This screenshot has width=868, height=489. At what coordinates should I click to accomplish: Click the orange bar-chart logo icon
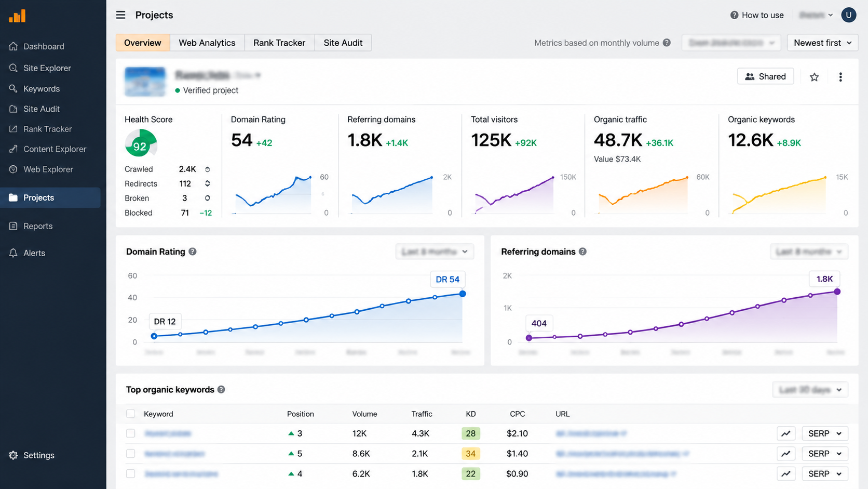(x=17, y=16)
